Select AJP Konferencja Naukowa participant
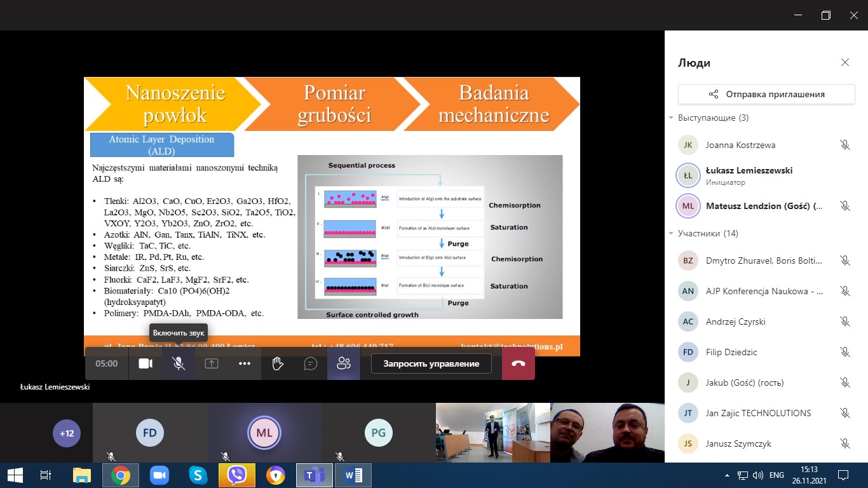This screenshot has width=868, height=488. click(766, 291)
